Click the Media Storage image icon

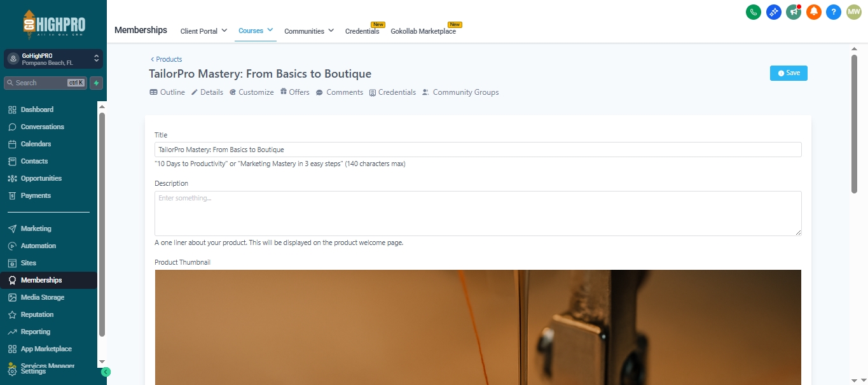point(12,297)
